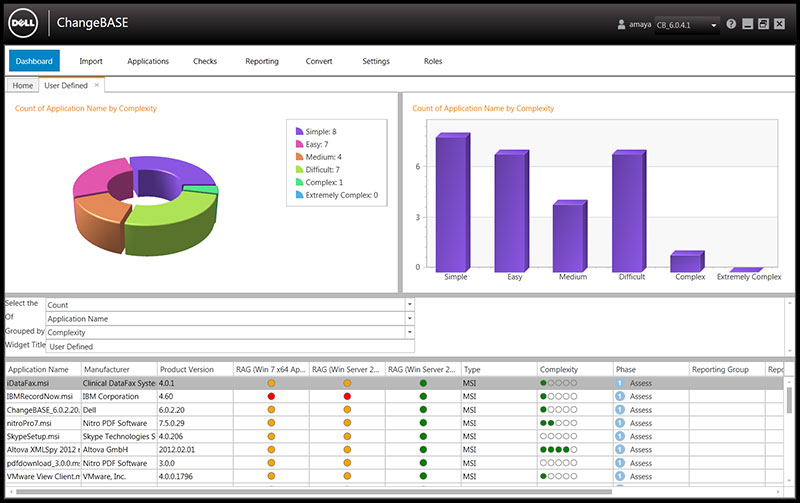Viewport: 800px width, 503px height.
Task: Click the green RAG dot for VMware View Client
Action: 423,476
